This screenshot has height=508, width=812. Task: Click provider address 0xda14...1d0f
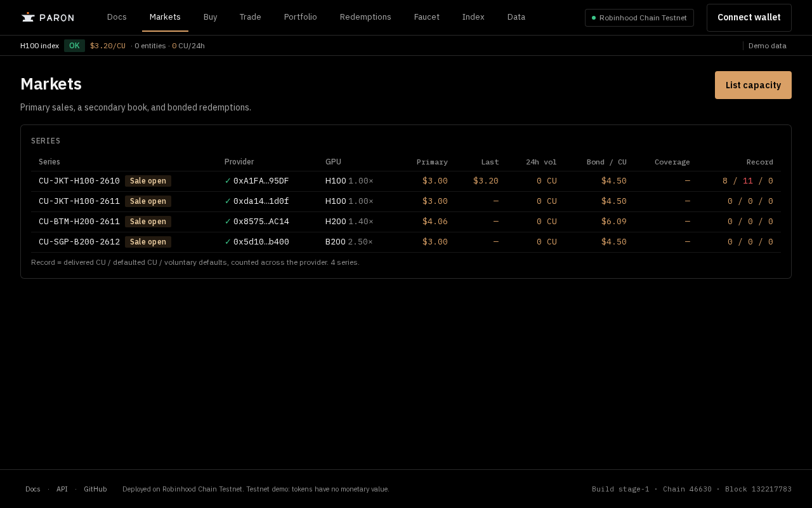(261, 201)
